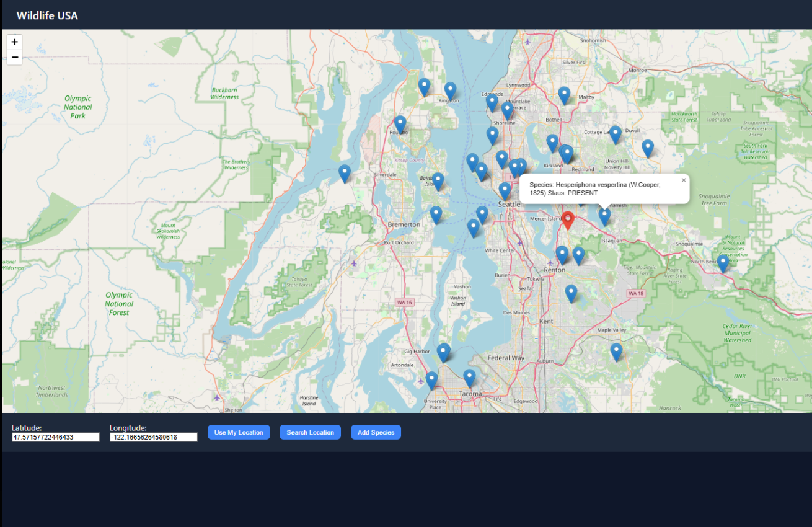Screen dimensions: 812x527
Task: Open the blue marker at Poulsbo
Action: coord(400,125)
